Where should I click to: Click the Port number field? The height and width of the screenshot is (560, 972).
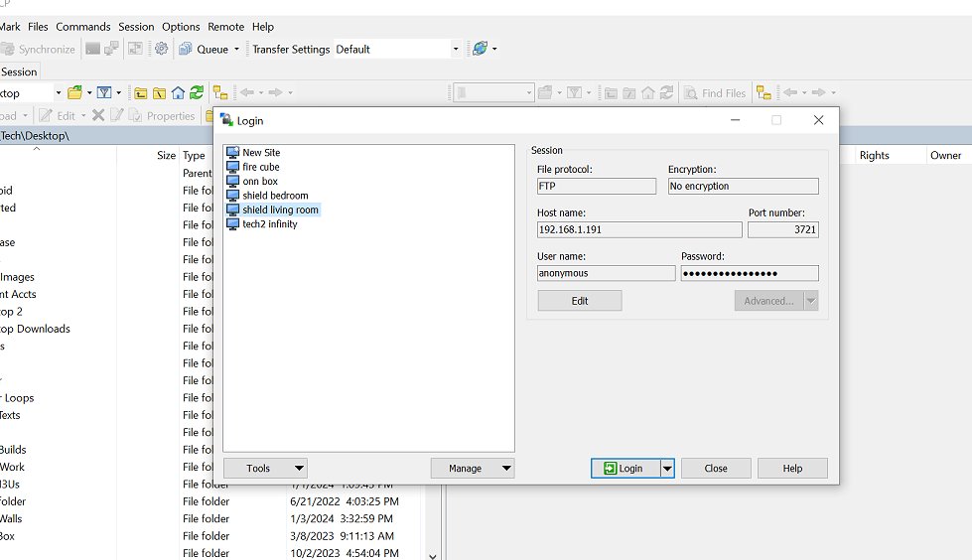783,229
